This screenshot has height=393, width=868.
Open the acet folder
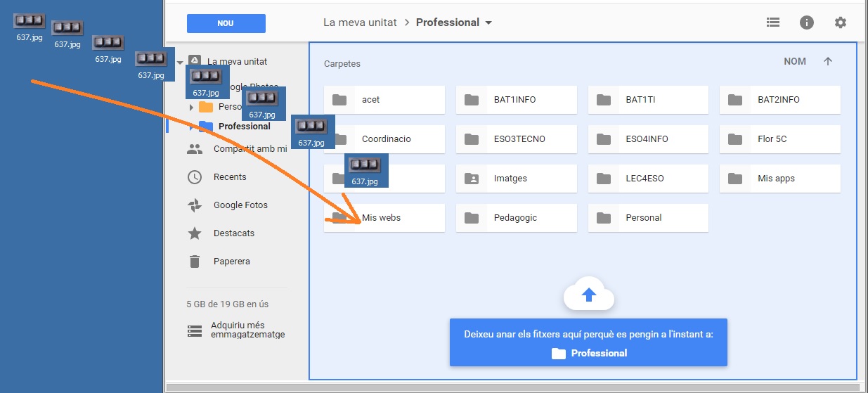click(384, 100)
